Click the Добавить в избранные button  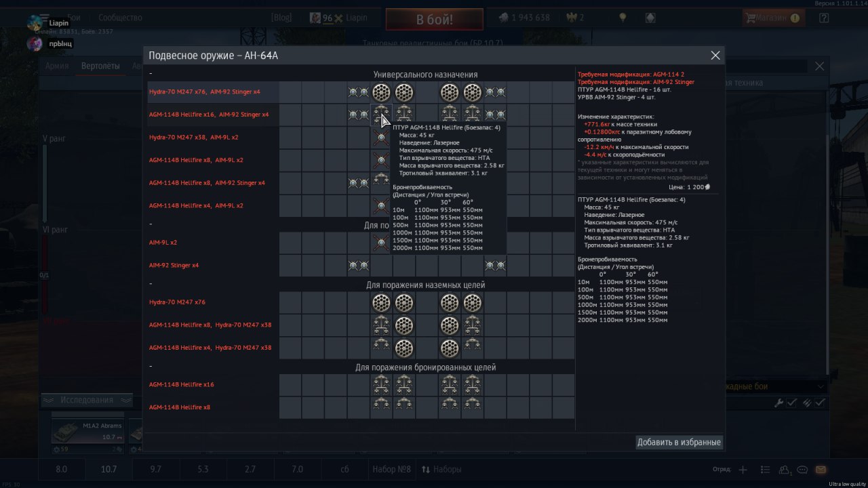click(x=679, y=443)
